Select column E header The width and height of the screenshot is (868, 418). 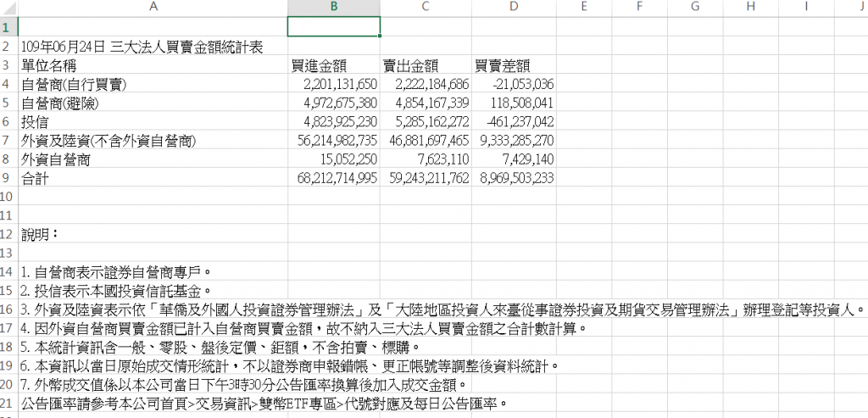(x=583, y=7)
